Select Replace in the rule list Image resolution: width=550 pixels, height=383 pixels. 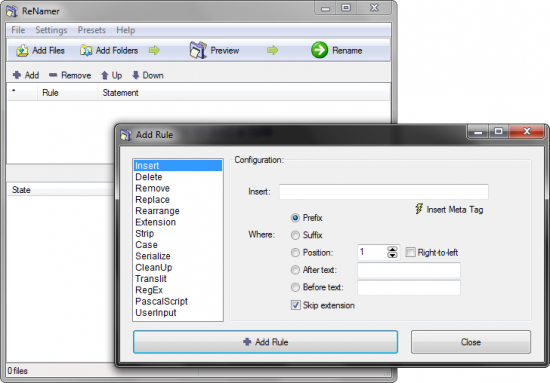pyautogui.click(x=178, y=200)
